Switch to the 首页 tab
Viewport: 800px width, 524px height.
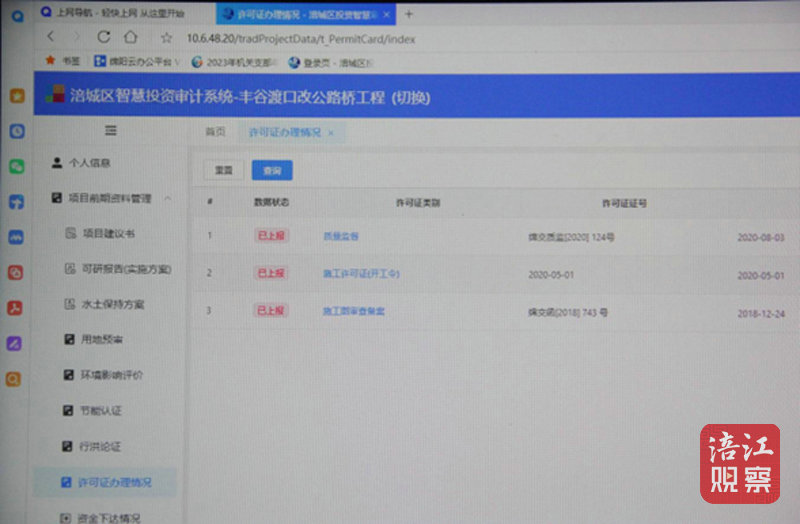coord(215,132)
